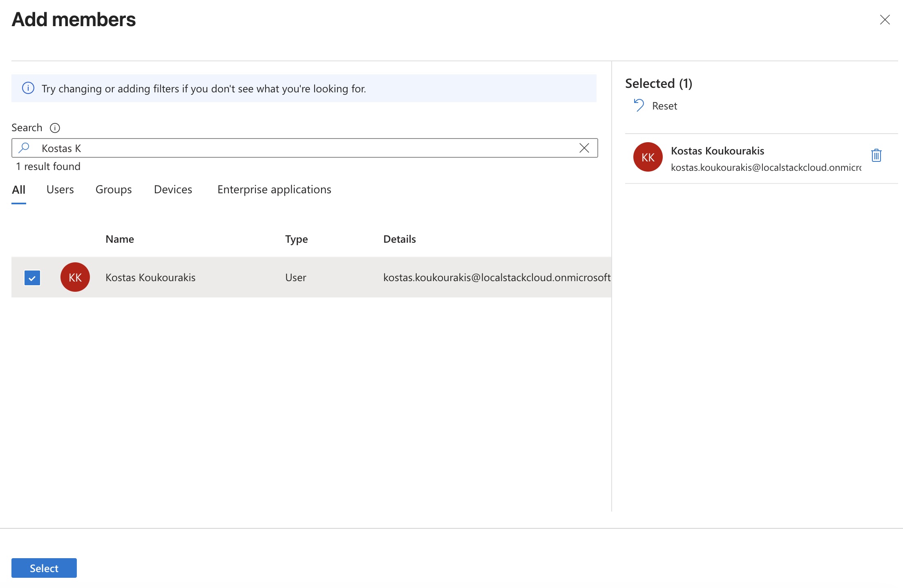Switch to the All tab
The width and height of the screenshot is (903, 588).
point(19,190)
